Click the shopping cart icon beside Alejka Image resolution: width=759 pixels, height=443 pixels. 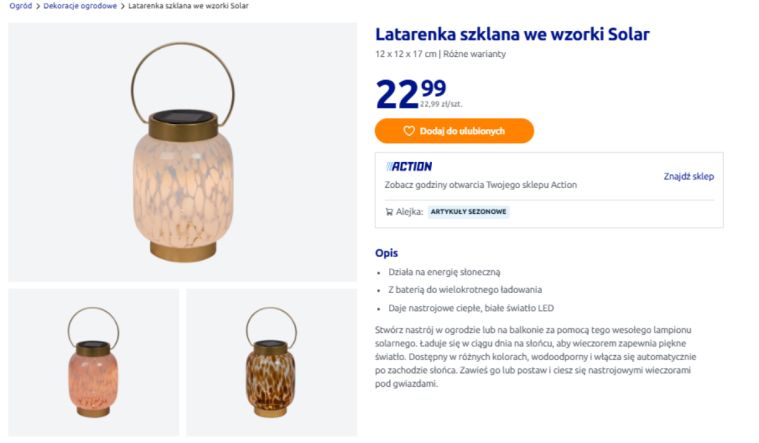[x=389, y=212]
